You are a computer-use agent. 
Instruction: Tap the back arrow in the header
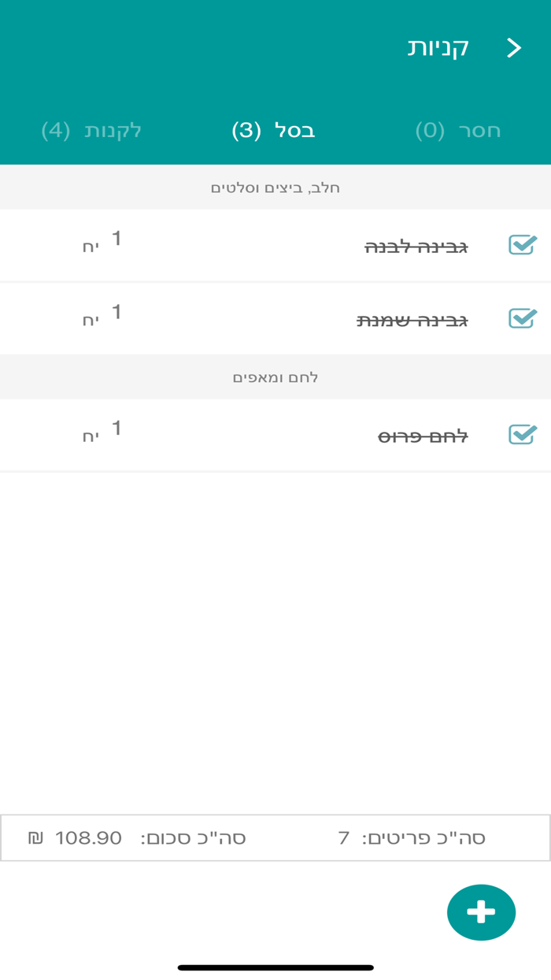[x=514, y=47]
